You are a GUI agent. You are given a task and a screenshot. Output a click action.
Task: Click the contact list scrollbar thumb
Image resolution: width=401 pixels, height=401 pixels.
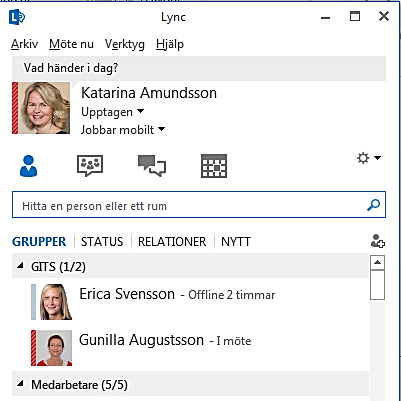(377, 285)
